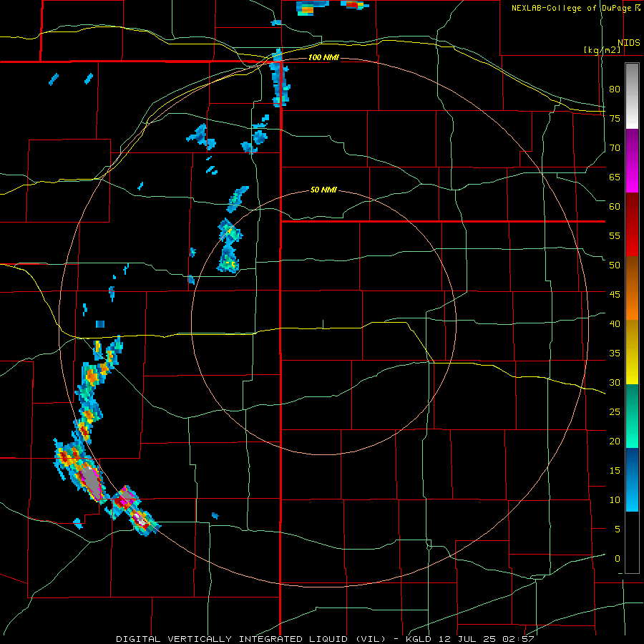Click the 45 value on the scale
Screen dimensions: 644x644
pyautogui.click(x=615, y=295)
